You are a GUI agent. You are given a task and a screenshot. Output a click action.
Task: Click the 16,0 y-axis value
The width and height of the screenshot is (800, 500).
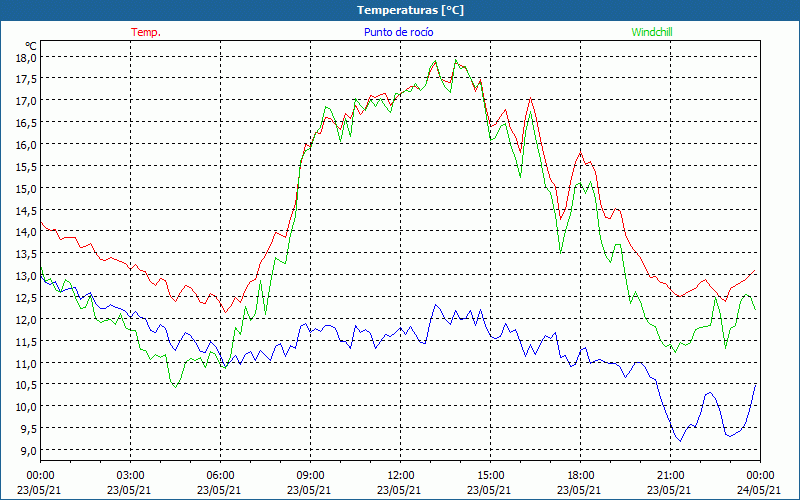(26, 145)
